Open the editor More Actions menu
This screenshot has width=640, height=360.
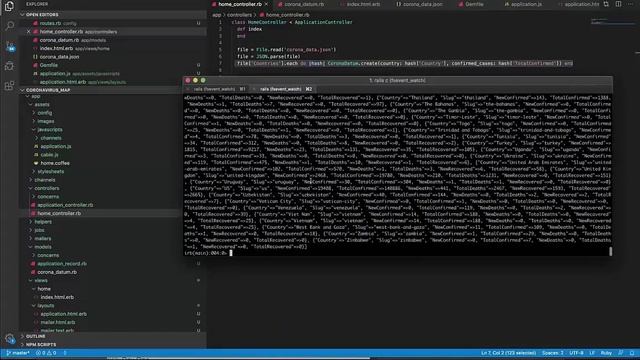[x=631, y=4]
